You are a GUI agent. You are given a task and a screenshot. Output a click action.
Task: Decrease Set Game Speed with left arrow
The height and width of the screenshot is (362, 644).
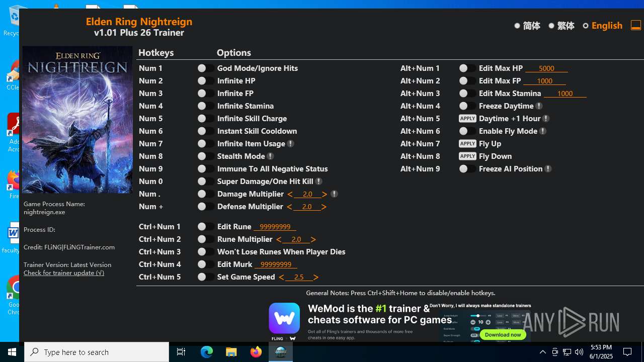click(x=281, y=277)
